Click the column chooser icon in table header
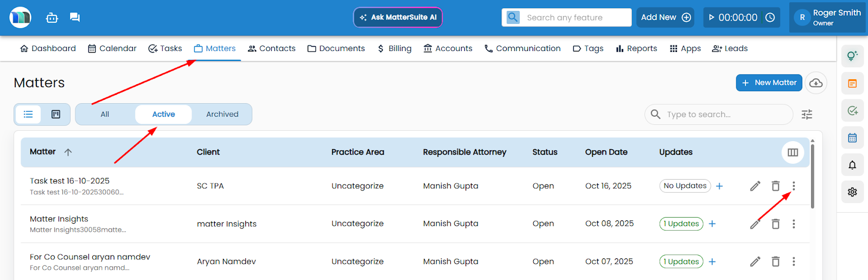868x280 pixels. (x=793, y=152)
